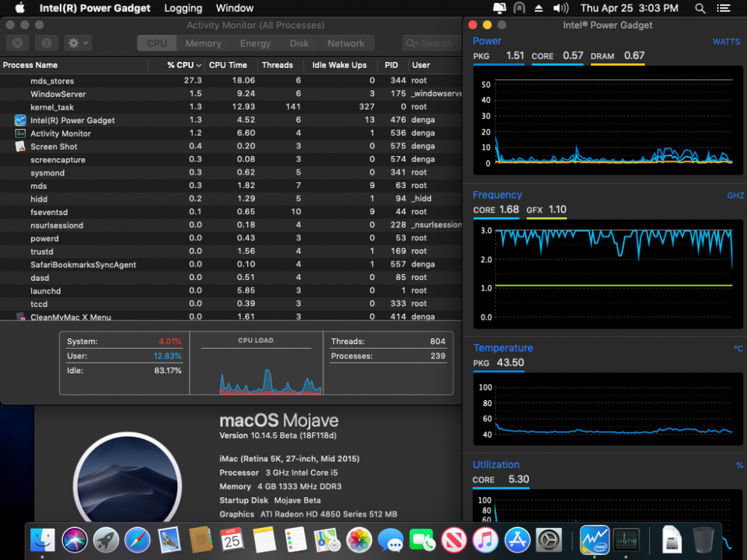Image resolution: width=747 pixels, height=560 pixels.
Task: Open FaceTime from the Dock
Action: [x=422, y=540]
